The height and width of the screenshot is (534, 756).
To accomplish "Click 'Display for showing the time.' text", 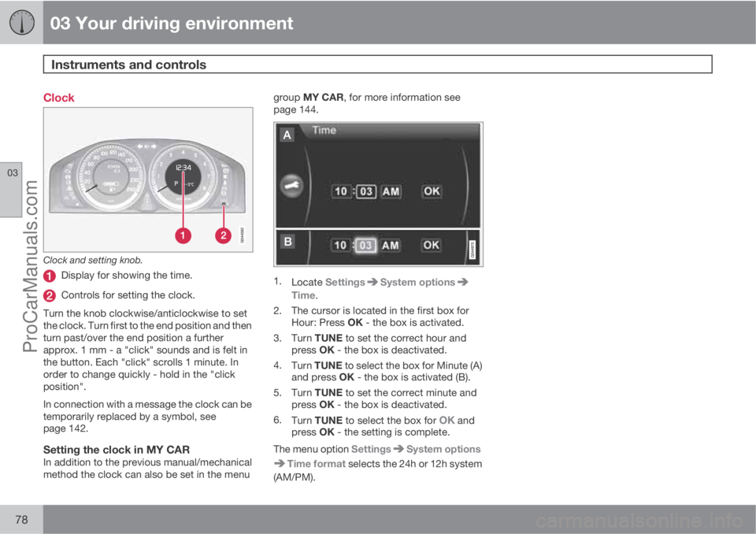I will [127, 276].
